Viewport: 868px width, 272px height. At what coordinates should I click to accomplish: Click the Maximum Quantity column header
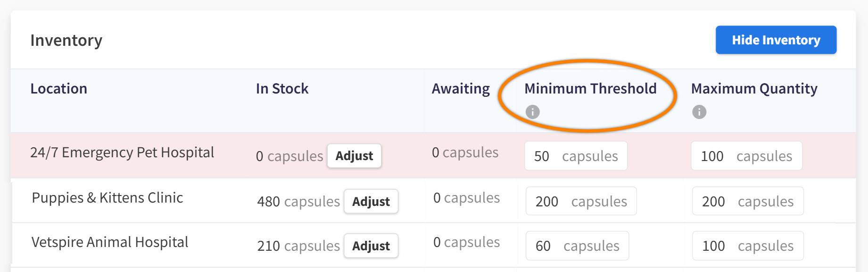754,89
